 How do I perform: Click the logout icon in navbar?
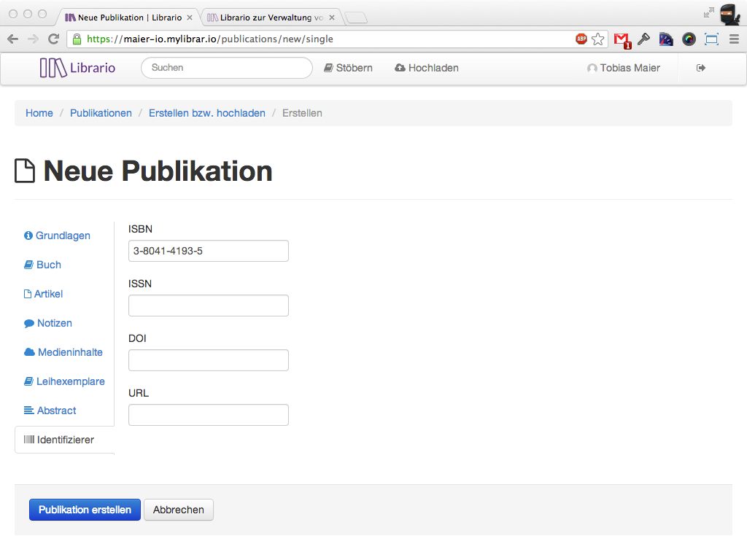click(x=701, y=68)
